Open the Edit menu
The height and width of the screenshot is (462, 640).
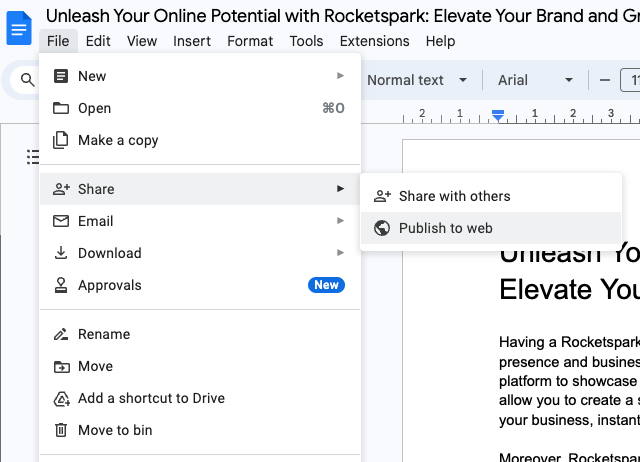coord(98,41)
